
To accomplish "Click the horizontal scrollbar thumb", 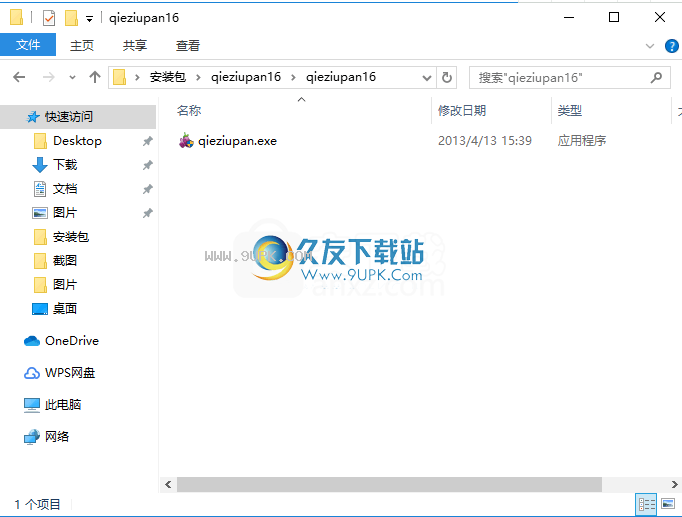I will click(389, 484).
